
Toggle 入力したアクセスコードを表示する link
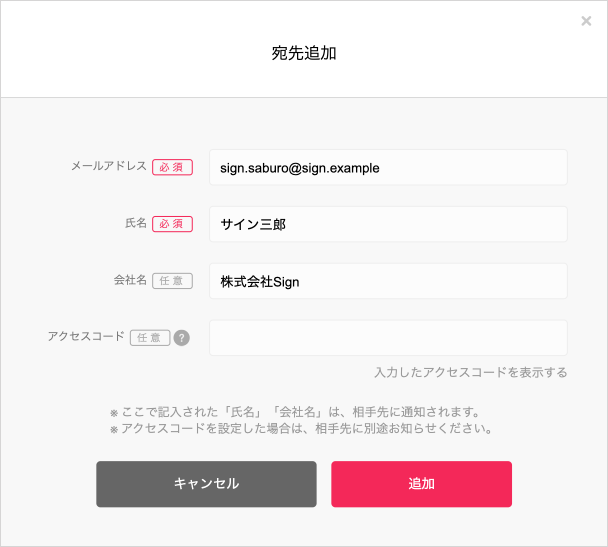471,373
